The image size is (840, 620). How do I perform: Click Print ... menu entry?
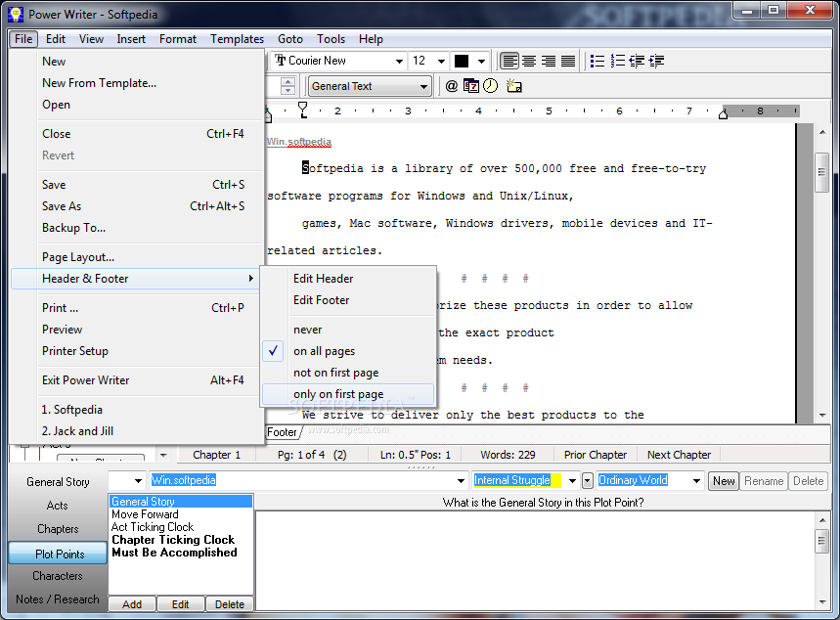pos(137,308)
